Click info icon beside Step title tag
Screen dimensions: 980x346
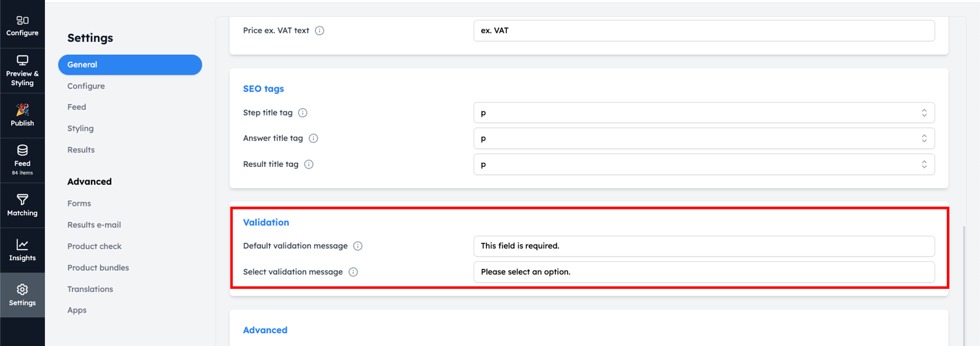click(303, 113)
